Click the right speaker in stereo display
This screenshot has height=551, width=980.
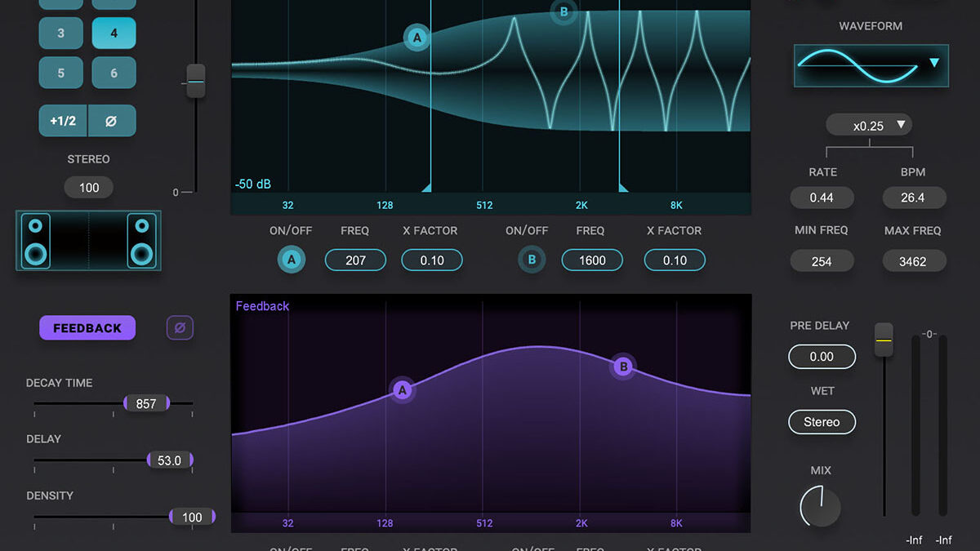tap(142, 241)
